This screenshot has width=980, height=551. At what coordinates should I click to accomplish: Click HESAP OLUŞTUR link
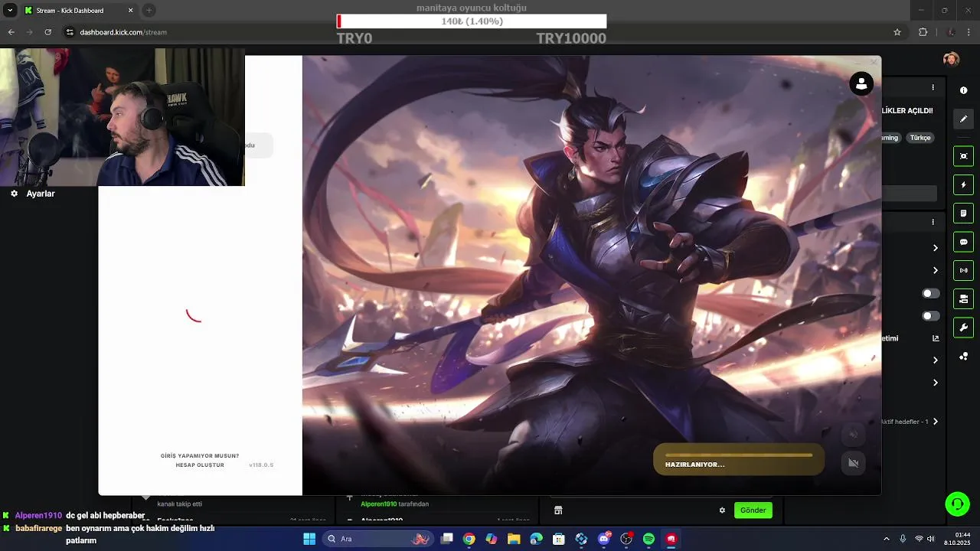[x=200, y=465]
